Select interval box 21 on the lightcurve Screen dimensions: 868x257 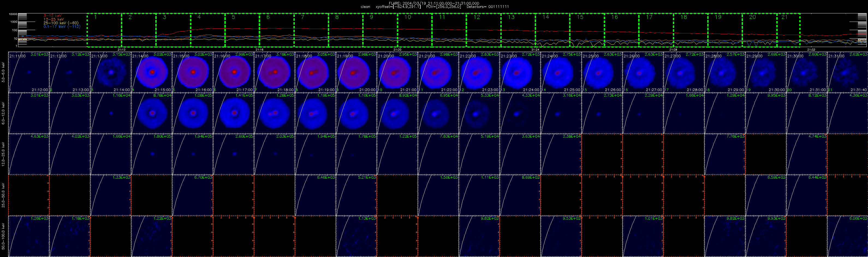[x=789, y=30]
